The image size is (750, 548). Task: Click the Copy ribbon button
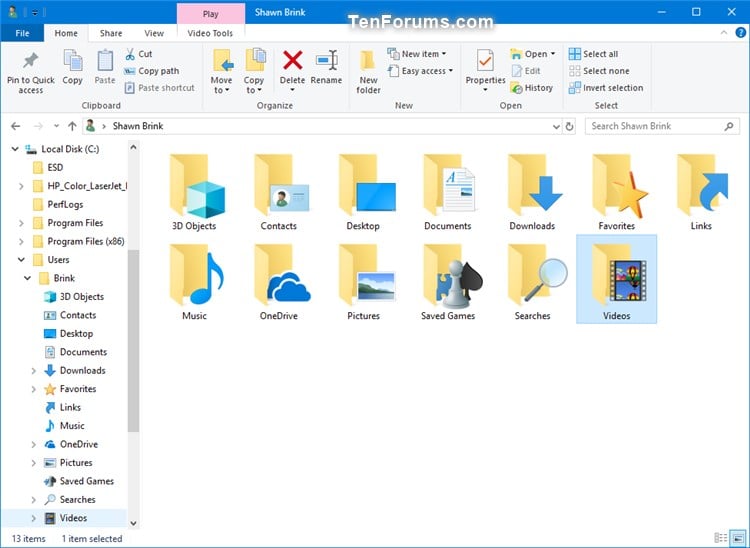pyautogui.click(x=73, y=67)
